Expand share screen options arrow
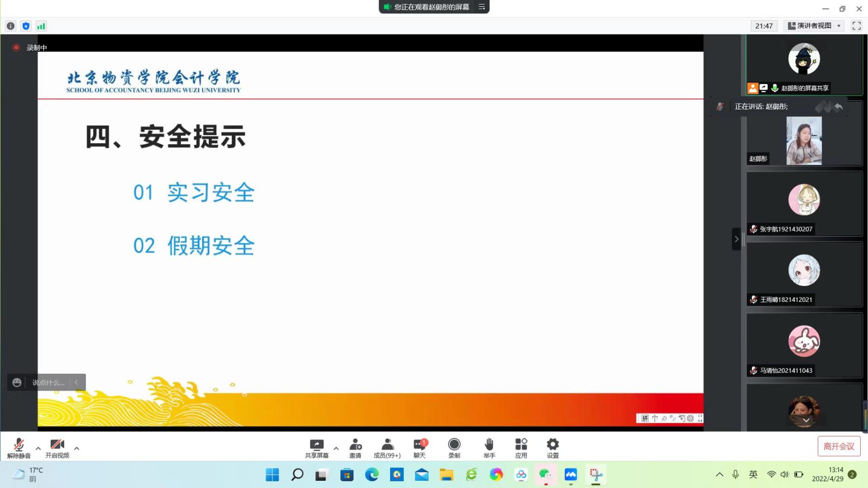The height and width of the screenshot is (488, 868). pos(336,448)
